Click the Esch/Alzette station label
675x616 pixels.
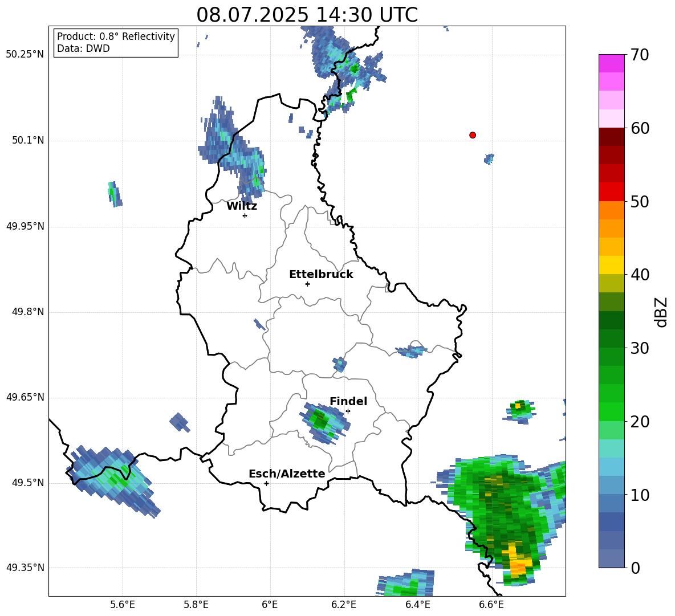287,474
